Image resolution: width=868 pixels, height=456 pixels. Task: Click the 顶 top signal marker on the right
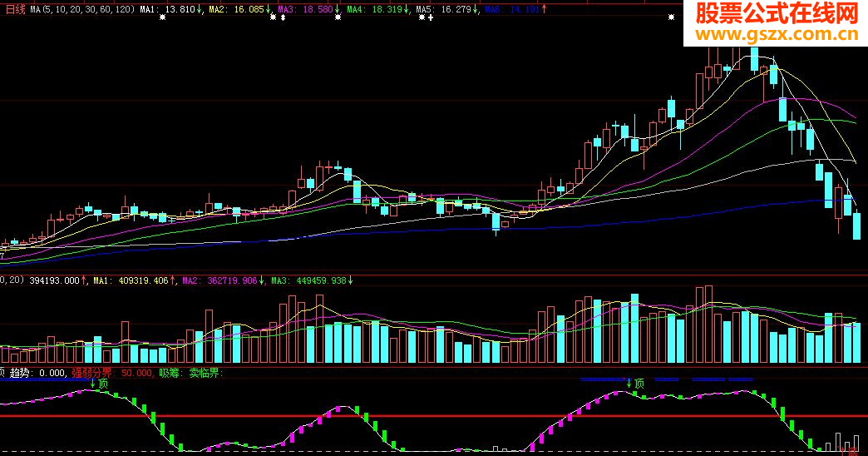click(x=639, y=384)
